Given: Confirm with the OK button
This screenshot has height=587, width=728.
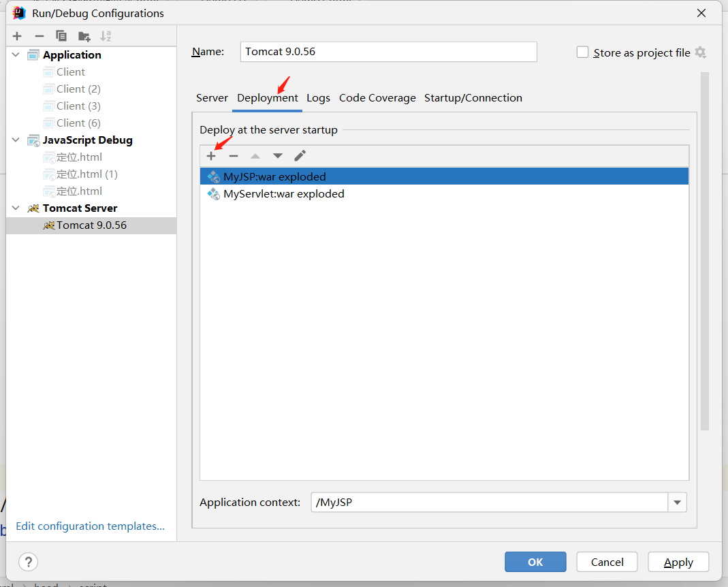Looking at the screenshot, I should tap(535, 562).
